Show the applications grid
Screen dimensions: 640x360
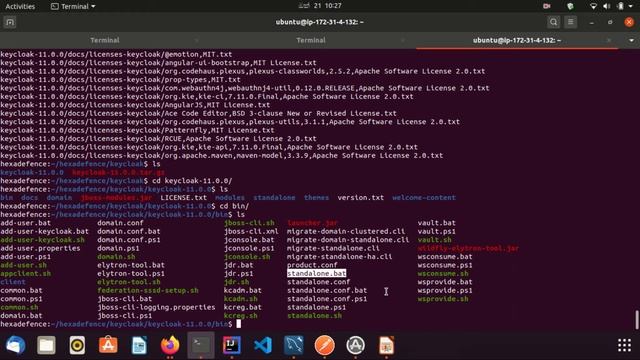pos(624,345)
